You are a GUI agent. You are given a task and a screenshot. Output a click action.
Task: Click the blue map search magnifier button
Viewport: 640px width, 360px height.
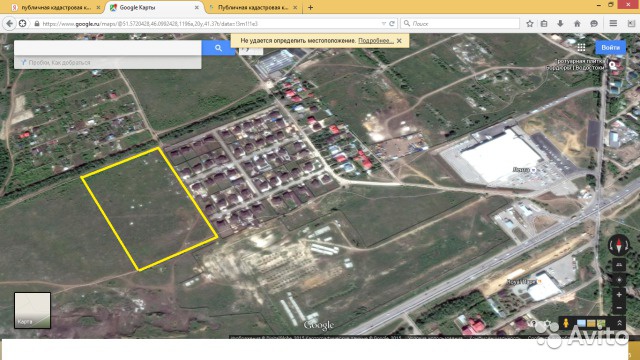coord(218,48)
